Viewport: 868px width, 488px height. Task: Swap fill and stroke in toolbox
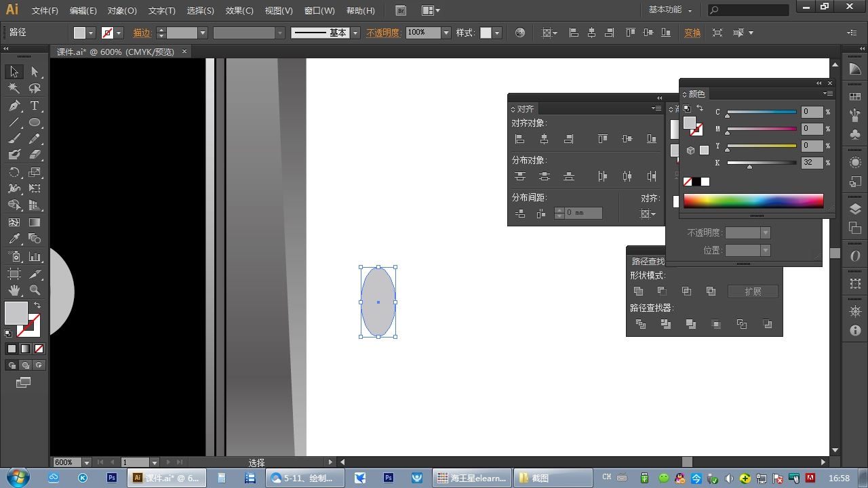click(37, 306)
